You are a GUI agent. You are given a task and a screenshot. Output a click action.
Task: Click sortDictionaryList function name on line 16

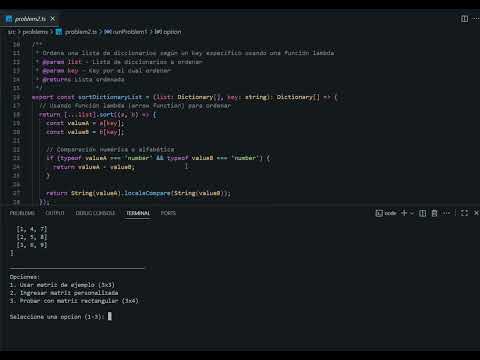click(110, 97)
